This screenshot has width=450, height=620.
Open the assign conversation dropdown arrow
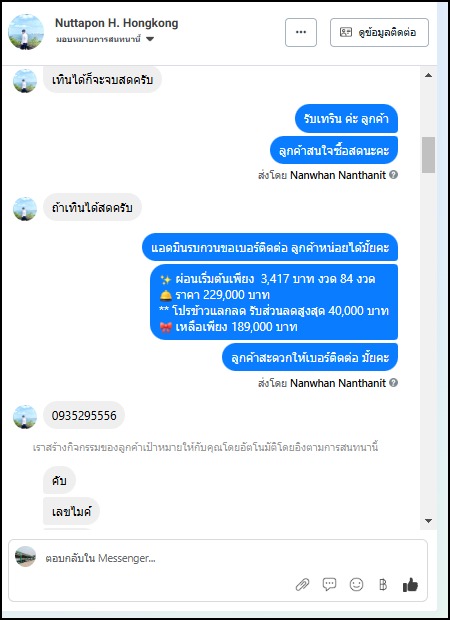[150, 39]
